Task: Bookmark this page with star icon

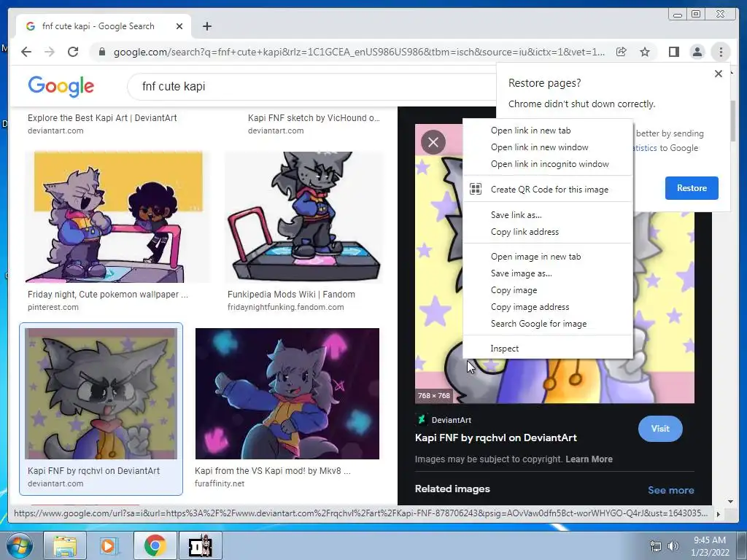Action: click(x=645, y=52)
